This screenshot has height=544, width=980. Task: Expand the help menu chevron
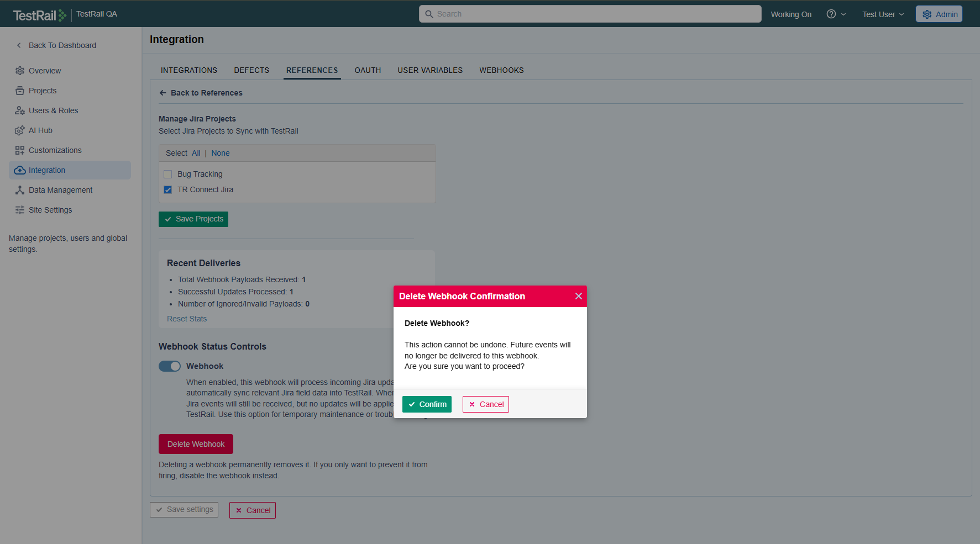[843, 14]
